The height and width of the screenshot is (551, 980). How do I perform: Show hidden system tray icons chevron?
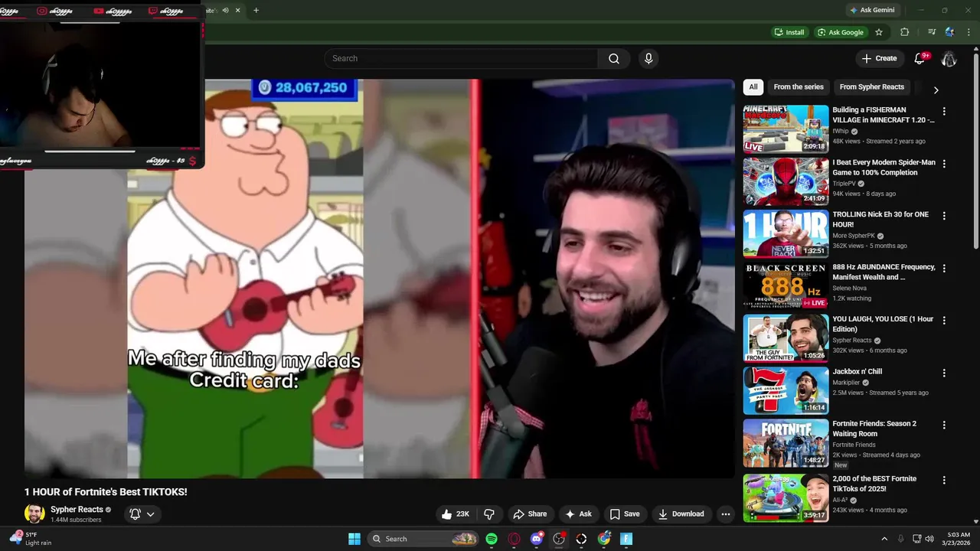coord(884,539)
